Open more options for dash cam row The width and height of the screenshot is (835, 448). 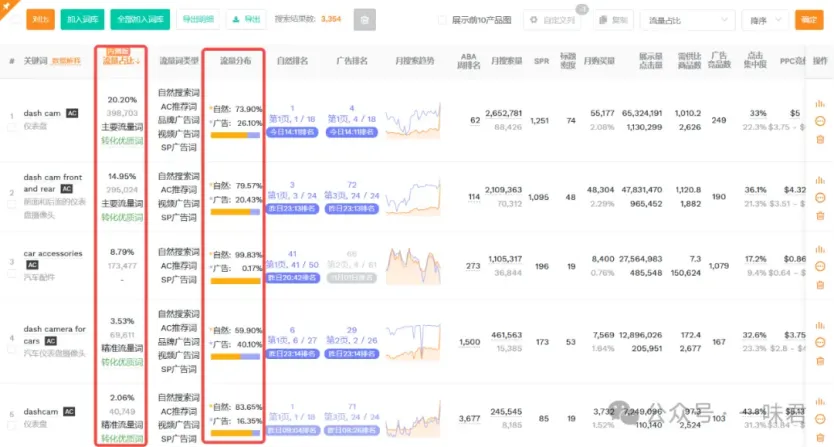[820, 121]
